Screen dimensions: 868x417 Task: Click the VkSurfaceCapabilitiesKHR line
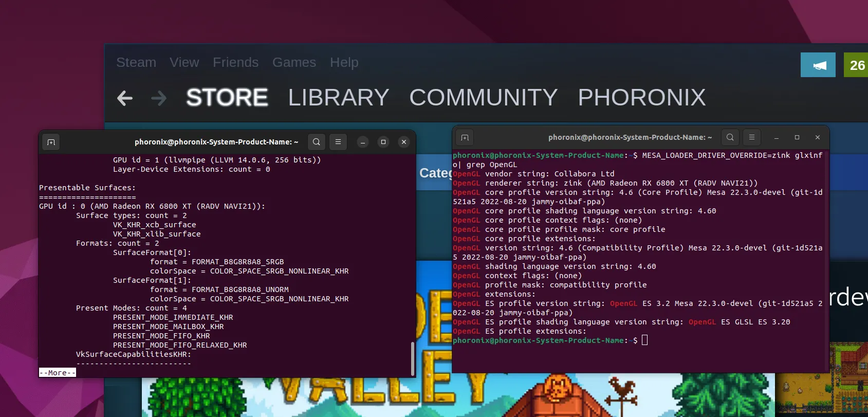[134, 354]
